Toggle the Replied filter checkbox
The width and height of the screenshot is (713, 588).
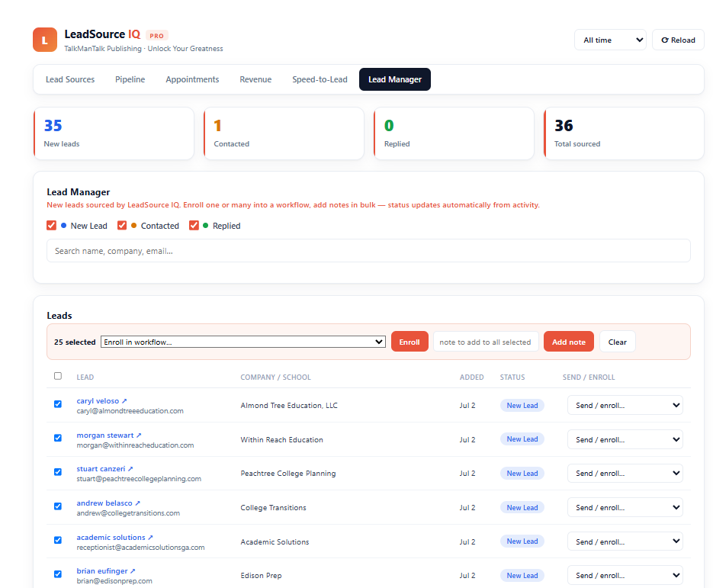coord(194,226)
